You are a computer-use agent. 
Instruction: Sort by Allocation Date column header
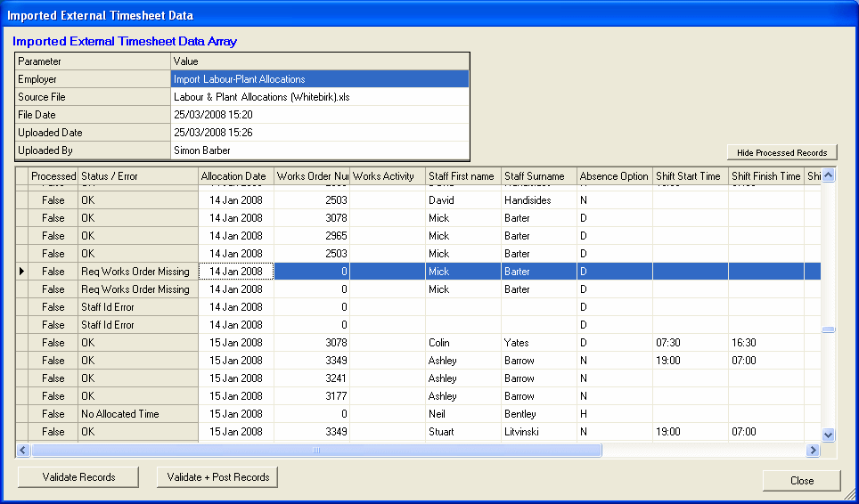point(235,176)
